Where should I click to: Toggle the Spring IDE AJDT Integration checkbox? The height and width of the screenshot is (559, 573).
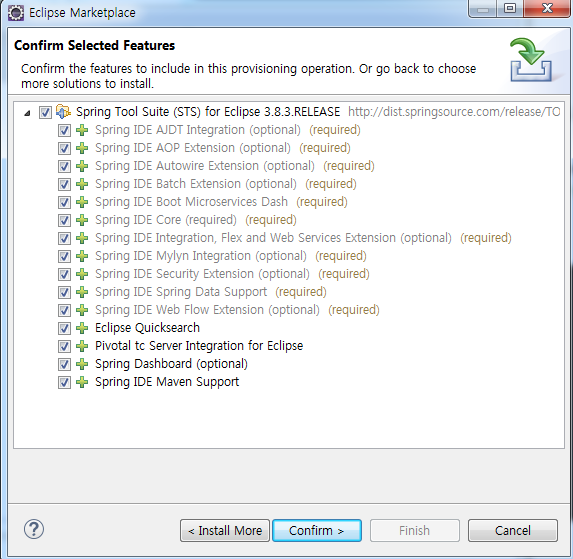point(64,130)
